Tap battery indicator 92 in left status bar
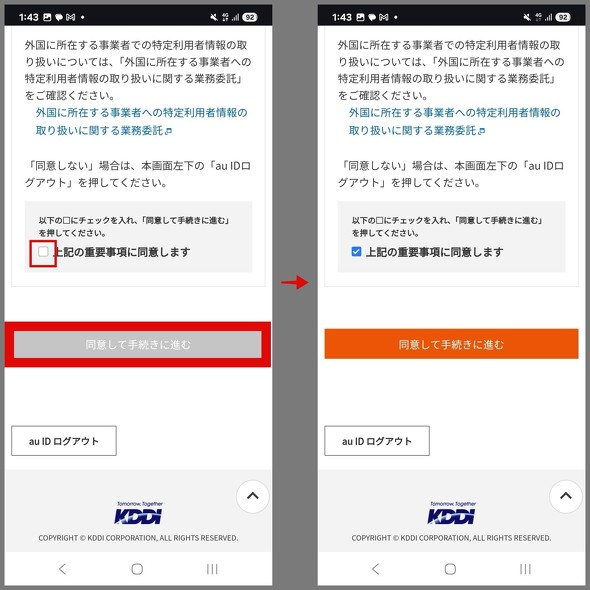 250,17
